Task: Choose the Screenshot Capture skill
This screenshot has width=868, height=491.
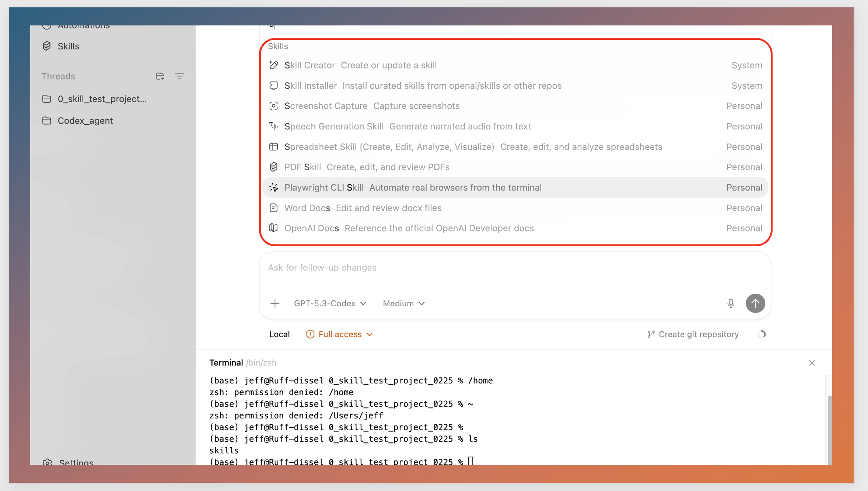Action: (x=515, y=106)
